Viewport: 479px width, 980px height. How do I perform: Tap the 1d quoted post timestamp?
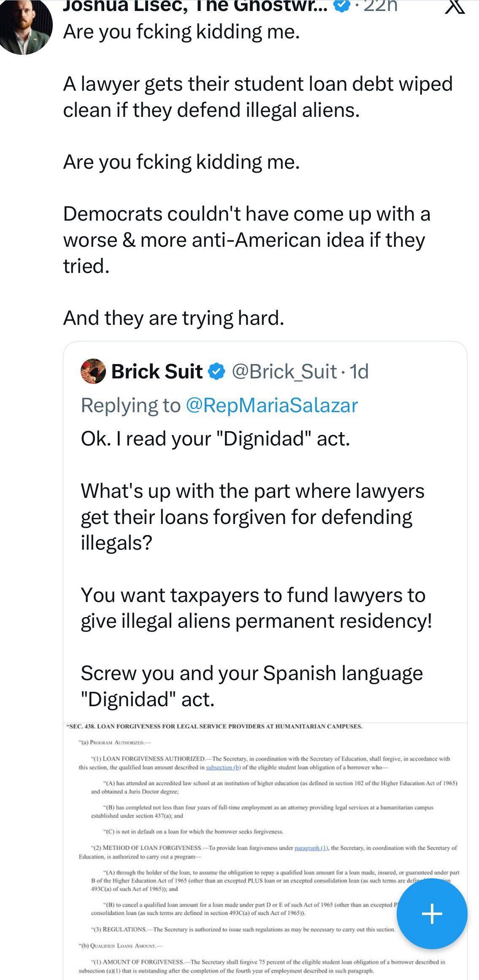pos(360,372)
